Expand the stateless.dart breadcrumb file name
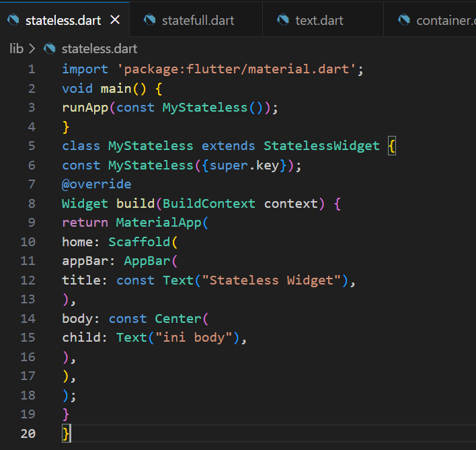The height and width of the screenshot is (450, 476). coord(100,48)
